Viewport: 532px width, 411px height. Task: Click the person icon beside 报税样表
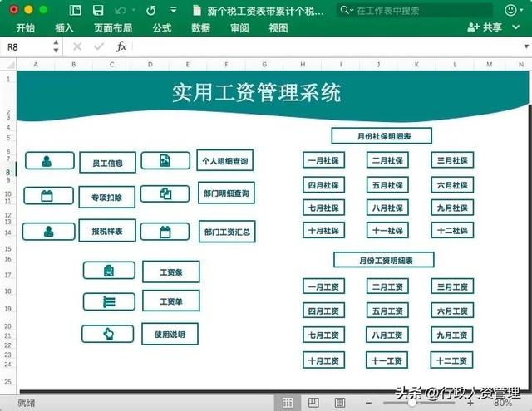(x=49, y=232)
